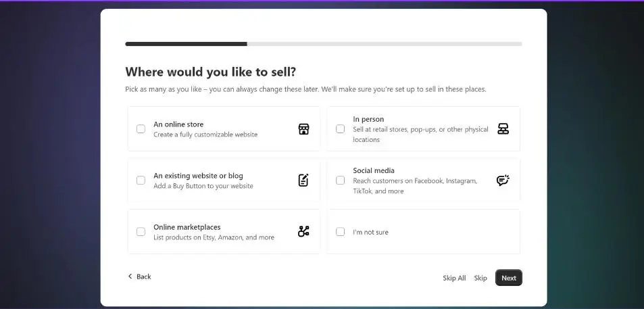Click the connected-nodes icon for Online marketplaces
This screenshot has height=309, width=644.
(303, 231)
